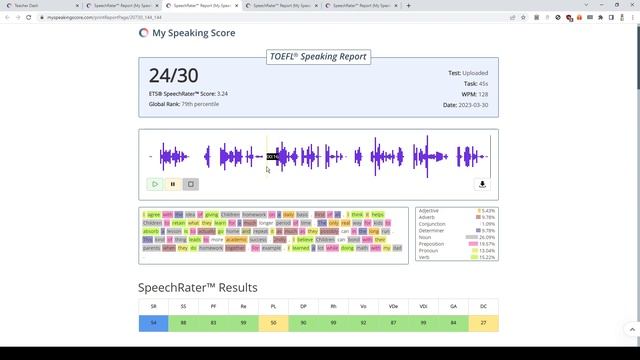640x360 pixels.
Task: Click the word 'academic' in the transcript
Action: [x=236, y=240]
